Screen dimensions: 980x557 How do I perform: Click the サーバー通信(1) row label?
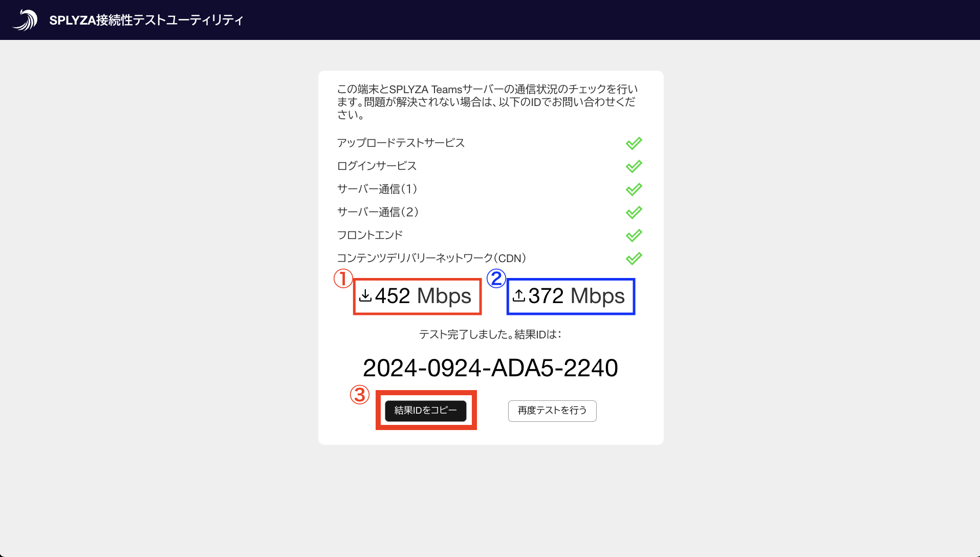tap(377, 189)
